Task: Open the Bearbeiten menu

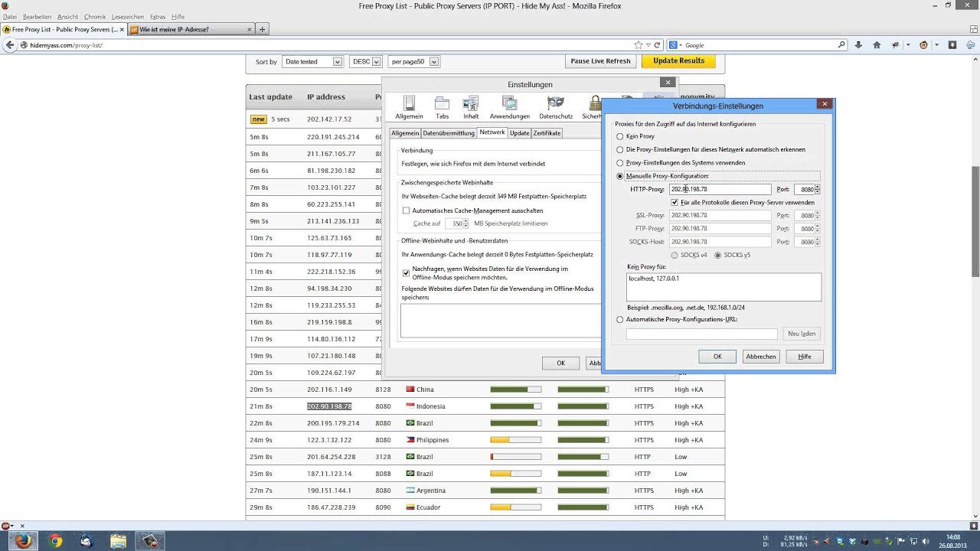Action: [x=37, y=16]
